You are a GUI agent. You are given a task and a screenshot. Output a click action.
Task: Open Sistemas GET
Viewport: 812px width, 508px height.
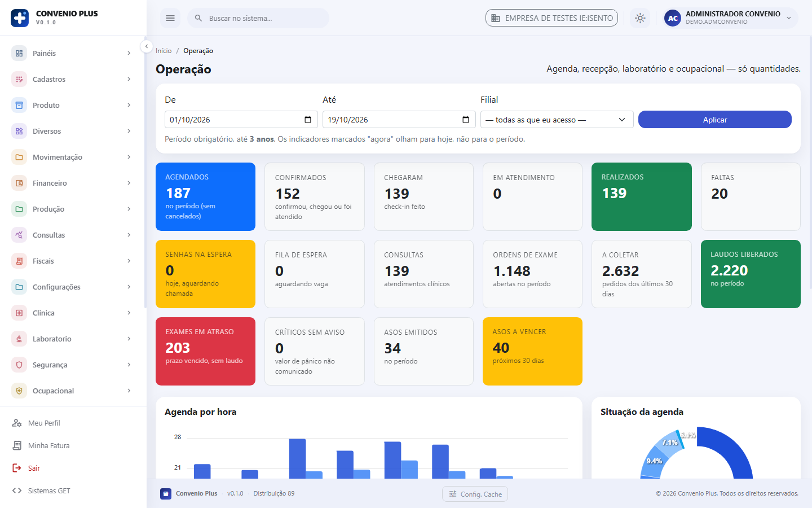click(x=49, y=491)
